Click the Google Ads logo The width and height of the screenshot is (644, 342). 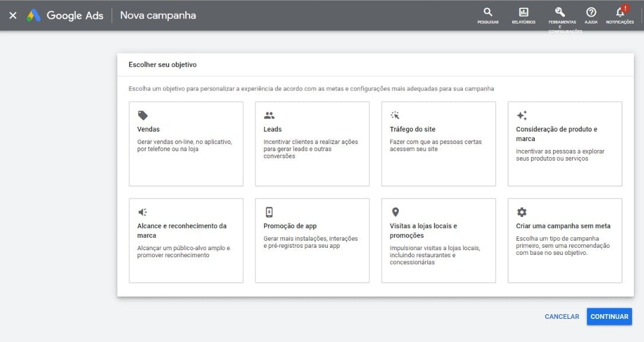(x=34, y=16)
